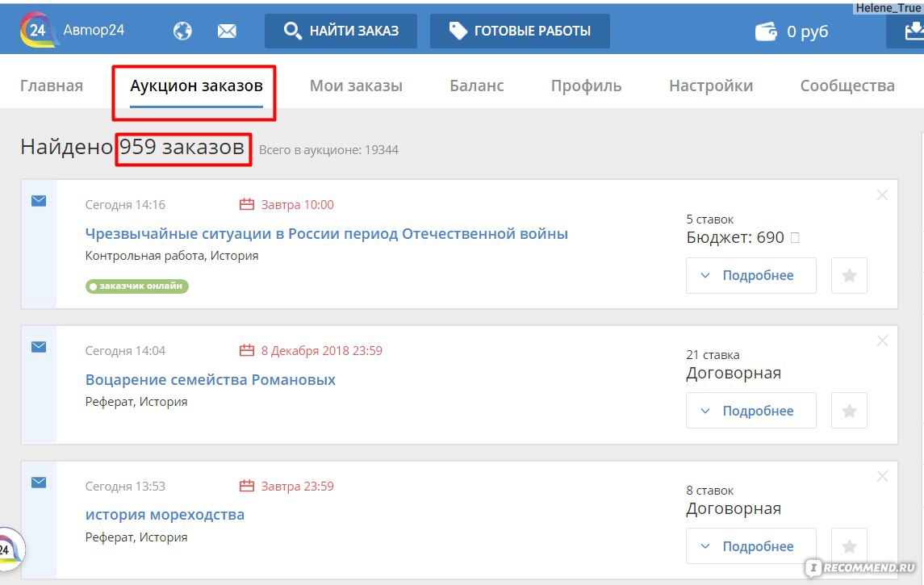
Task: Toggle favorite star for история мореходства
Action: coord(849,546)
